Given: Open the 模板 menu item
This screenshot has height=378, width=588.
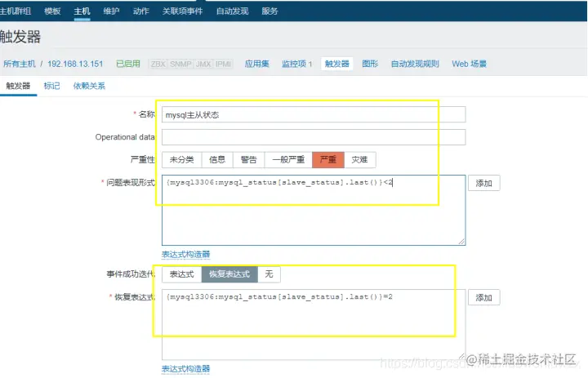Looking at the screenshot, I should point(52,11).
